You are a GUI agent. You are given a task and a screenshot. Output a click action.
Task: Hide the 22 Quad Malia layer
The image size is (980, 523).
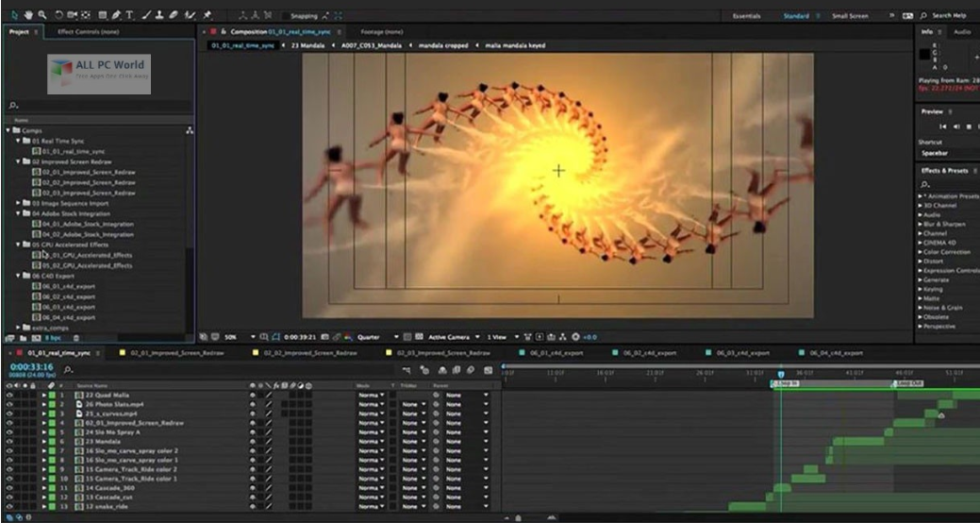[x=9, y=394]
